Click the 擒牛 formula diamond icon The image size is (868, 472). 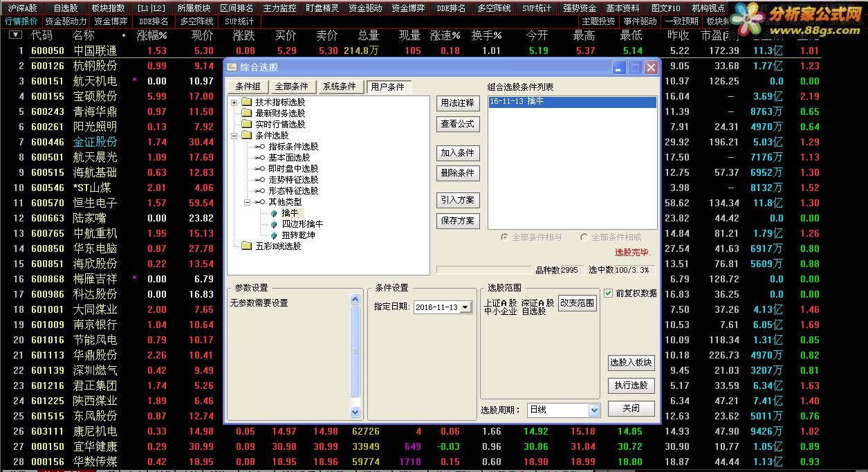pos(274,213)
